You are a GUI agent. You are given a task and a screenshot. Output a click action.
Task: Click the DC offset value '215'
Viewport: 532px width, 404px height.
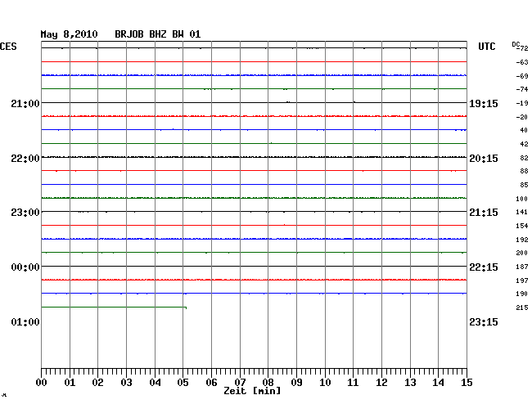tap(522, 307)
